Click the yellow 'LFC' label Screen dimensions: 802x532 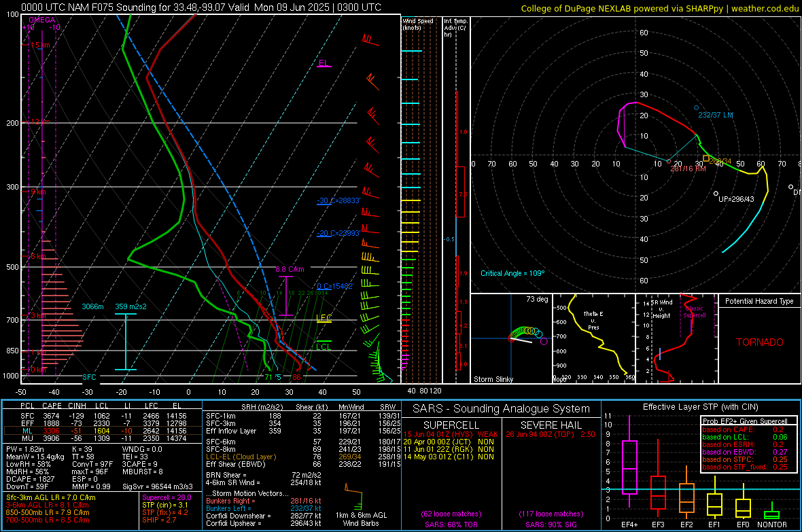324,318
